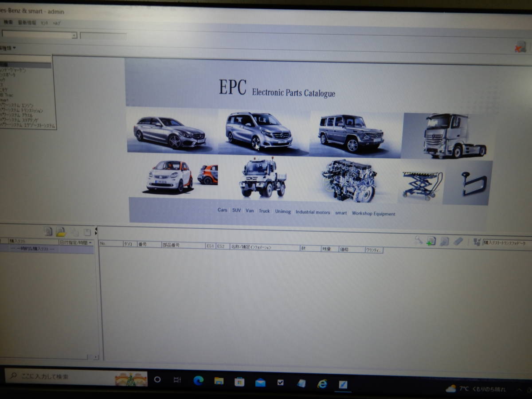Open Internet Explorer from the taskbar
532x399 pixels.
click(x=322, y=383)
